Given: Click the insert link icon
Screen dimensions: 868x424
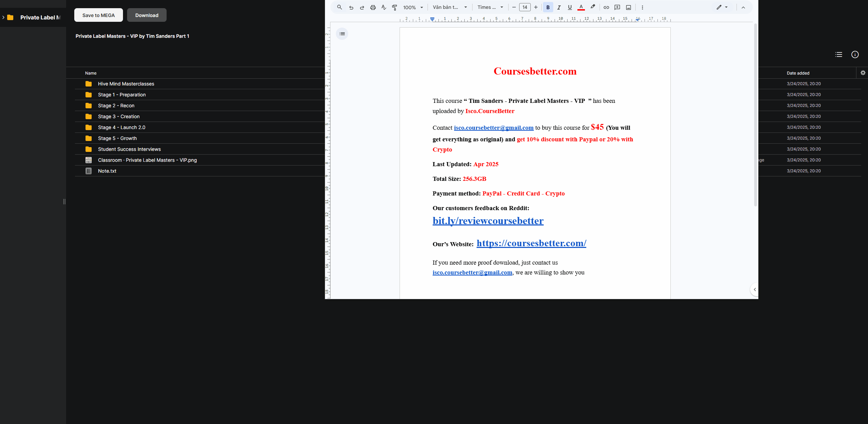Looking at the screenshot, I should pos(606,7).
